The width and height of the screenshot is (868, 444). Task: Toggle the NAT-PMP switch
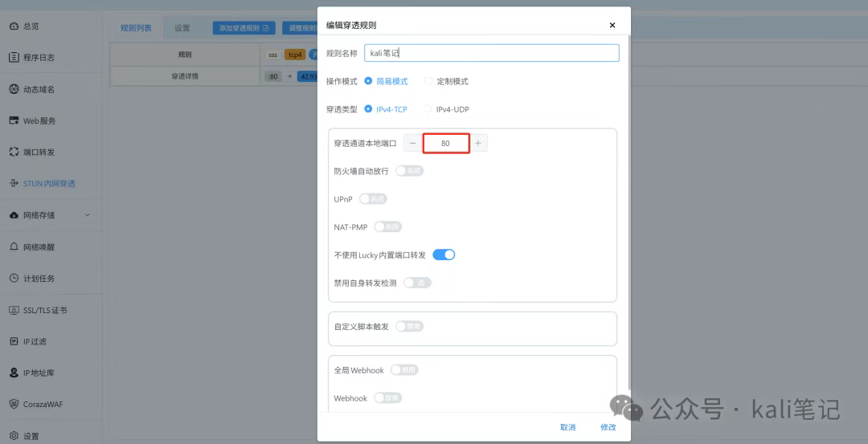(x=387, y=226)
